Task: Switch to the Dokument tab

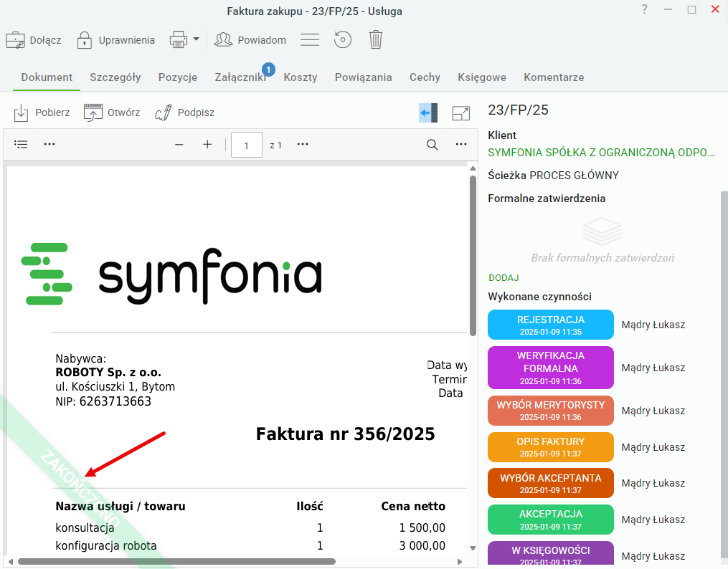Action: click(47, 77)
